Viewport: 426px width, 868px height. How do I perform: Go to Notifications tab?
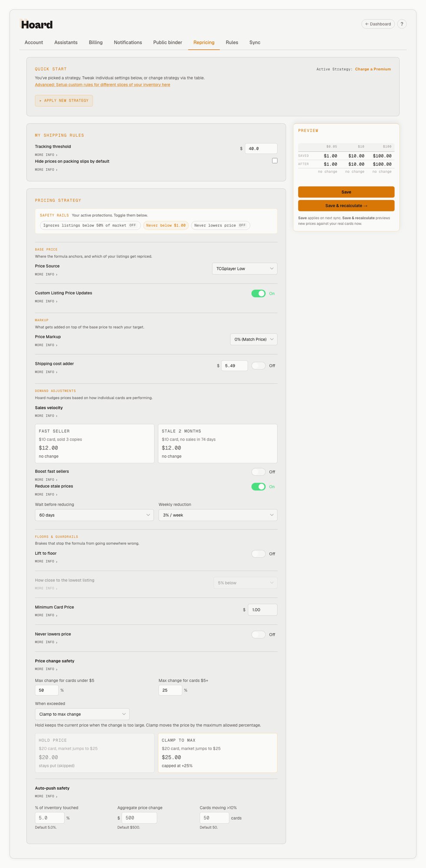(128, 43)
